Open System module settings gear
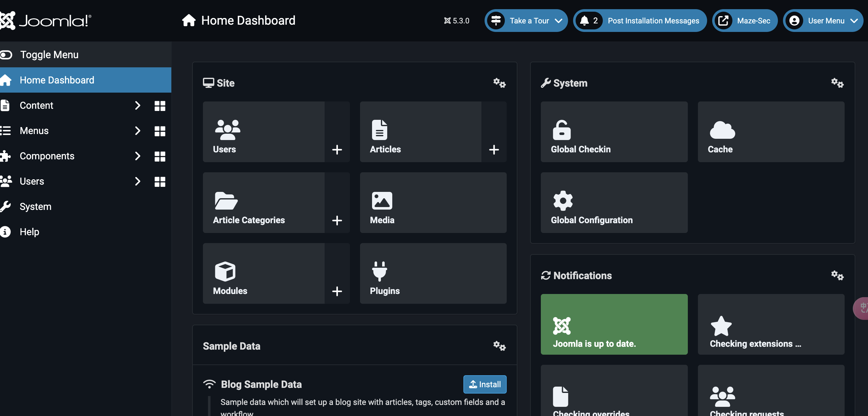 pyautogui.click(x=837, y=83)
